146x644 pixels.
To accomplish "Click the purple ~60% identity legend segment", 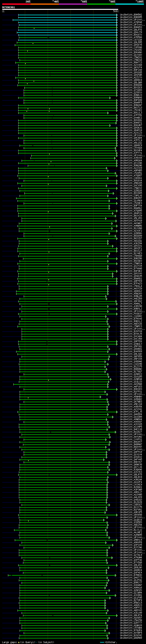I will coord(73,4).
